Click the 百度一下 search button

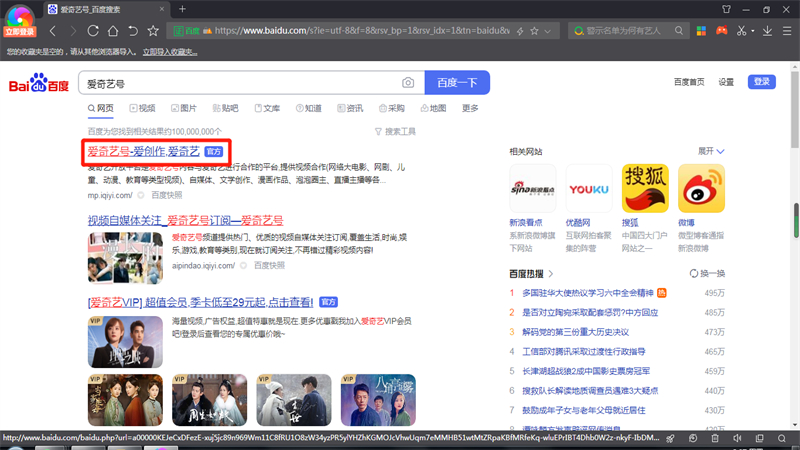(x=457, y=83)
